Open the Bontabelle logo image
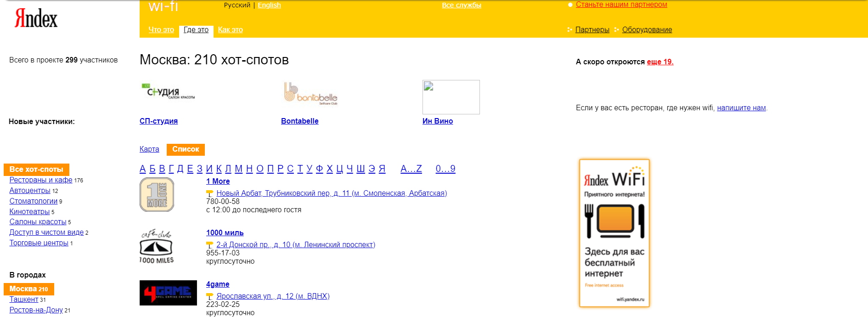Image resolution: width=868 pixels, height=317 pixels. coord(310,94)
